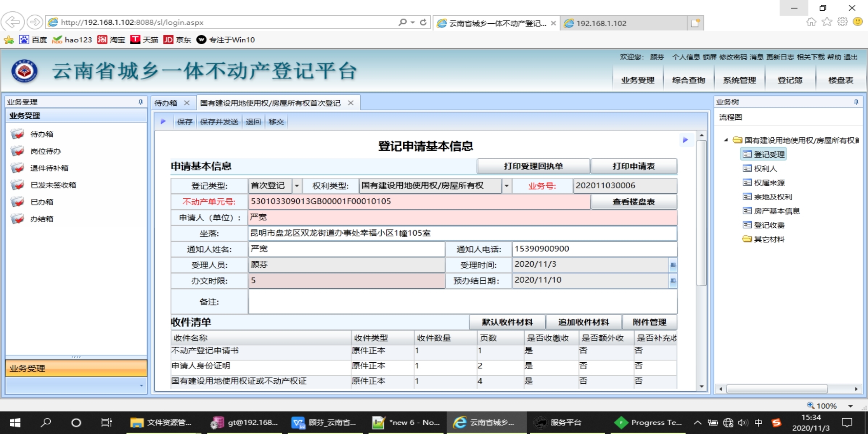Image resolution: width=868 pixels, height=434 pixels.
Task: Expand the 权利类型 dropdown arrow
Action: click(506, 186)
